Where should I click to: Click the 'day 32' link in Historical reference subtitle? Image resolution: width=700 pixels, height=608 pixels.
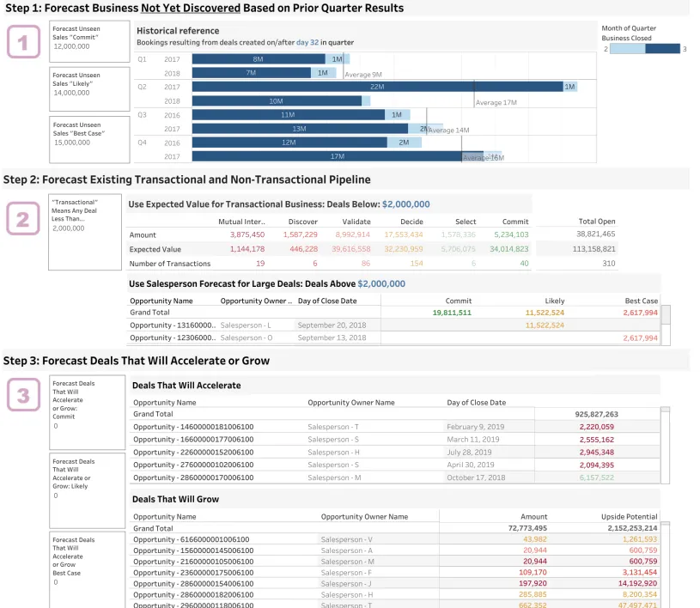pos(307,42)
